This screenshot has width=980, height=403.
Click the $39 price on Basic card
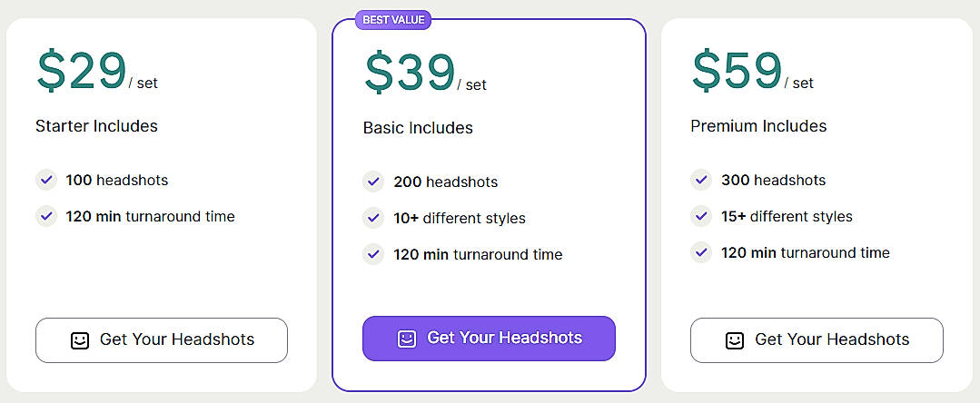click(x=409, y=73)
